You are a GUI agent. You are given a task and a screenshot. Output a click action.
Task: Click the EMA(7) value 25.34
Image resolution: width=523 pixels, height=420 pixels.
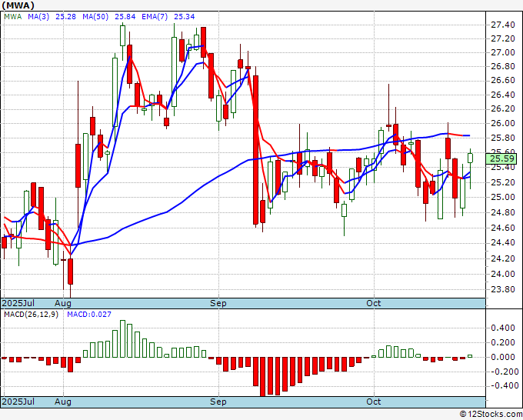(185, 17)
